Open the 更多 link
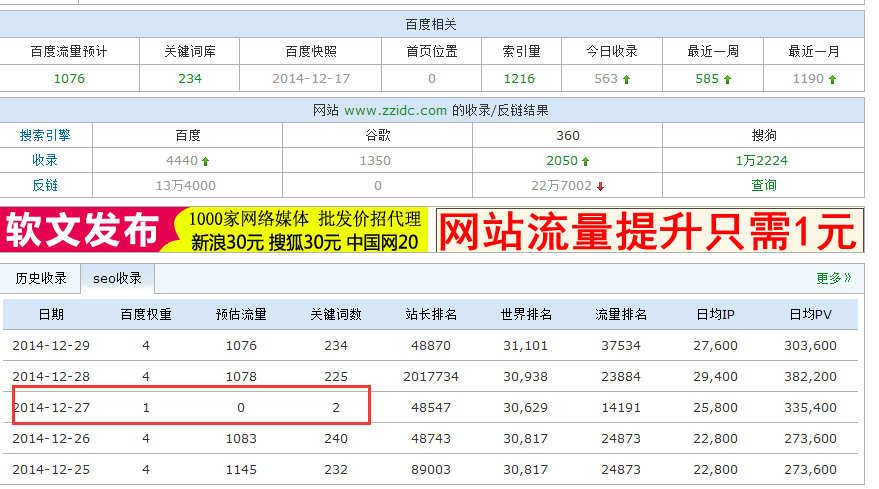Image resolution: width=879 pixels, height=489 pixels. coord(833,278)
